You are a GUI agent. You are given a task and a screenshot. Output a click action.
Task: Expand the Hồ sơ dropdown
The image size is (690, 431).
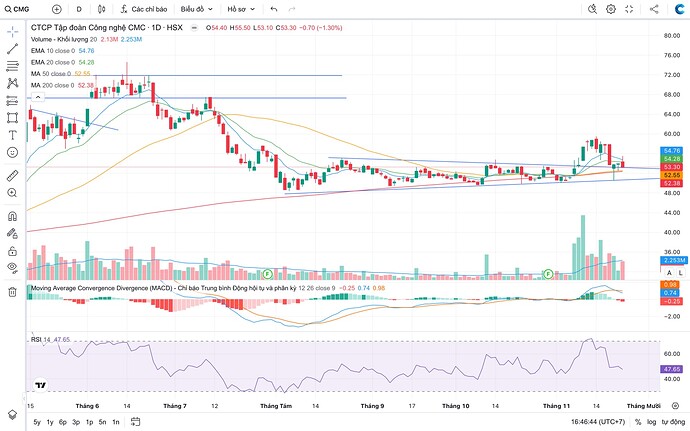click(x=241, y=9)
